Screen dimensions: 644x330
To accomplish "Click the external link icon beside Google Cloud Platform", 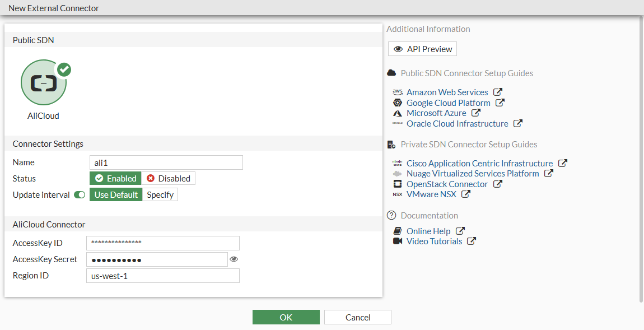I will click(x=500, y=103).
